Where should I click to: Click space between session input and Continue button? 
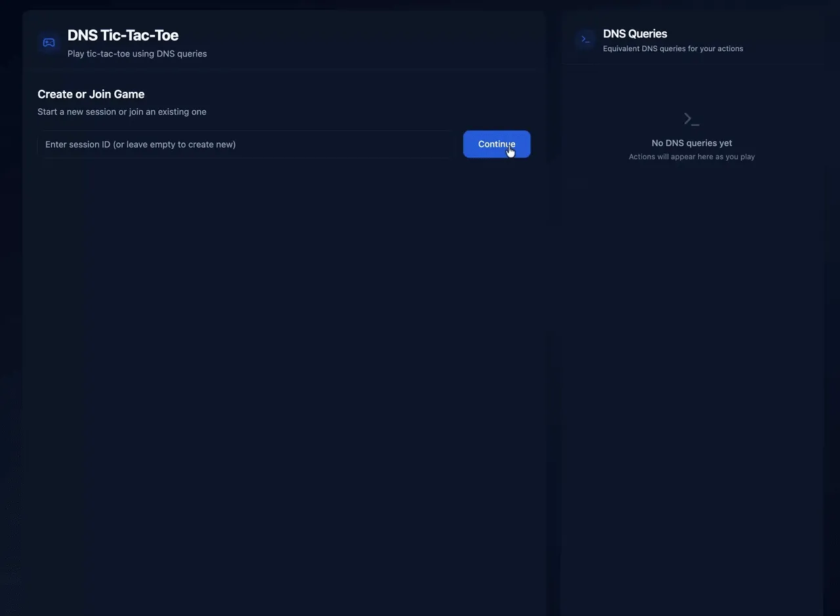click(457, 144)
